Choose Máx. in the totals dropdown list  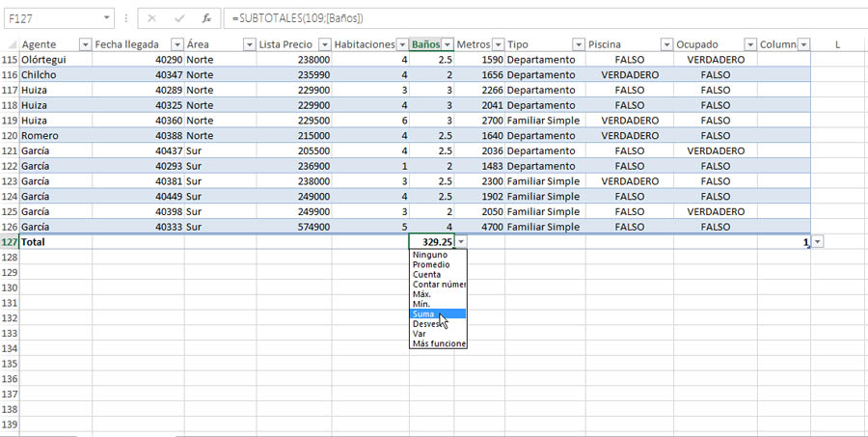(x=423, y=293)
